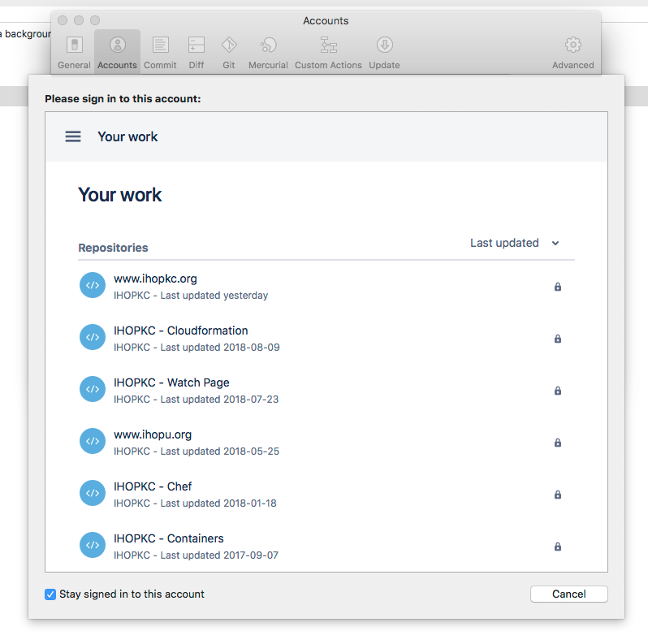Expand the Last updated sort dropdown

pos(515,243)
